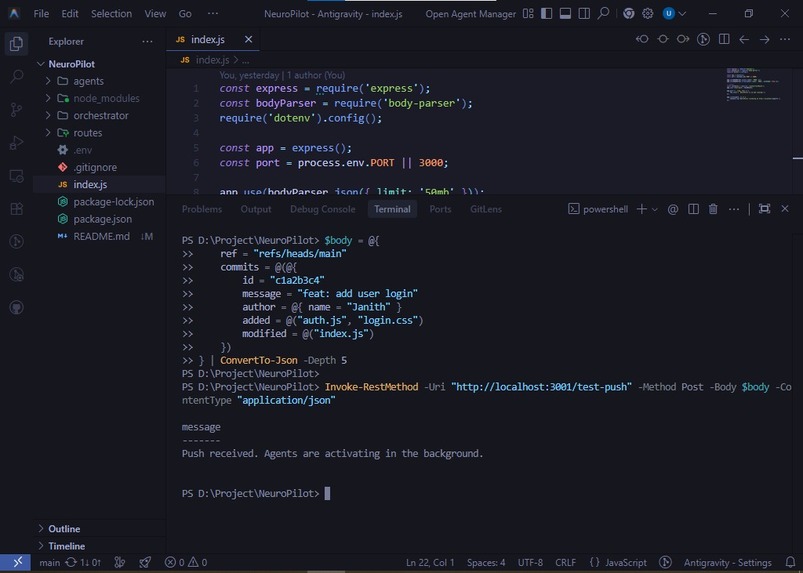Kill terminal with trash icon
The height and width of the screenshot is (573, 803).
coord(713,209)
